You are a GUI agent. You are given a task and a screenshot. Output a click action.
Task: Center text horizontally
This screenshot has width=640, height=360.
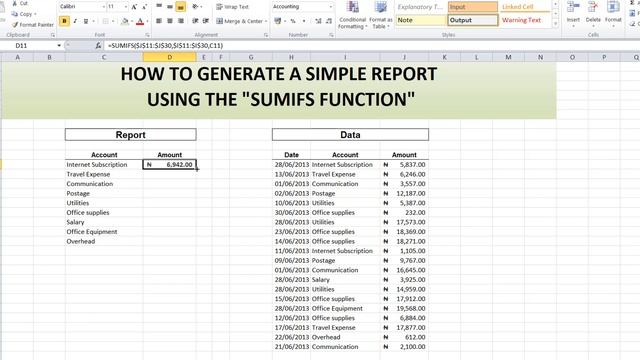(x=170, y=21)
